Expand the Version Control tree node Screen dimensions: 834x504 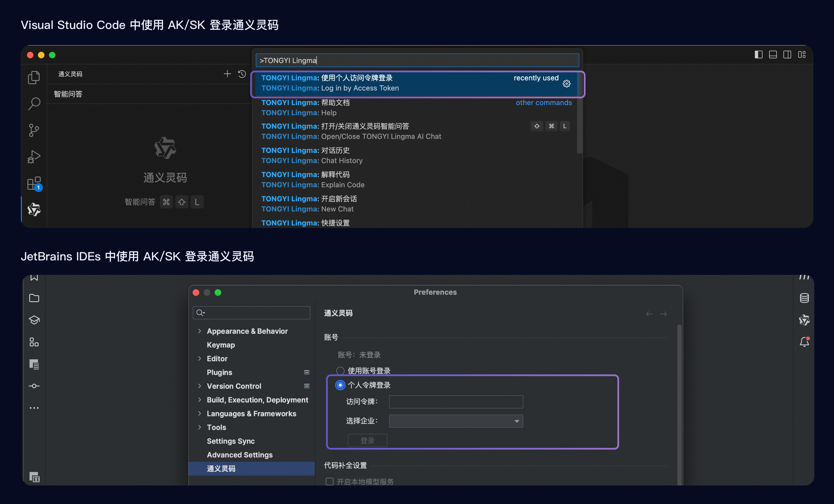199,386
